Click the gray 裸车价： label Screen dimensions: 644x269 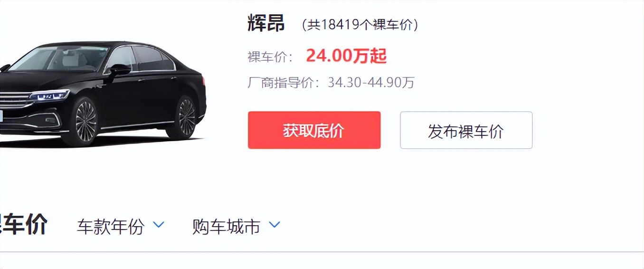270,57
